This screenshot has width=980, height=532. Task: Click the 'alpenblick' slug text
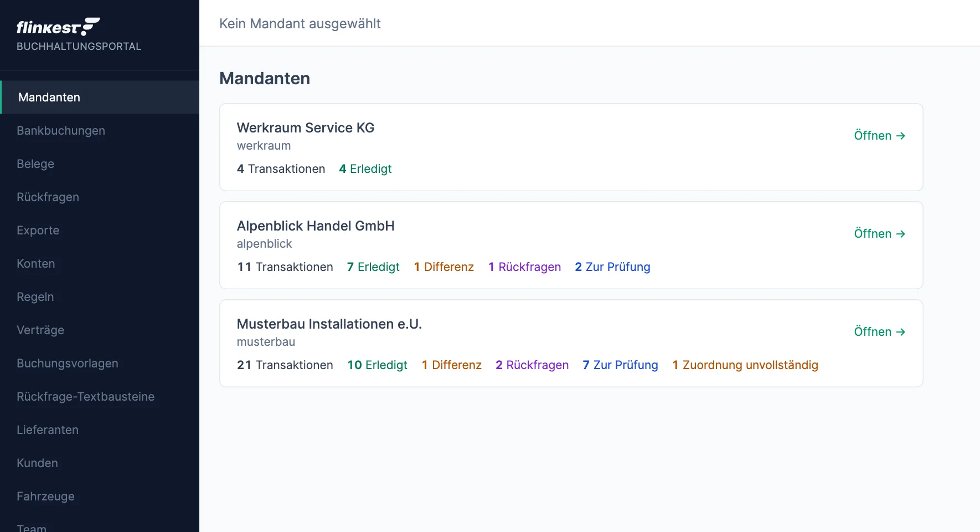coord(264,244)
